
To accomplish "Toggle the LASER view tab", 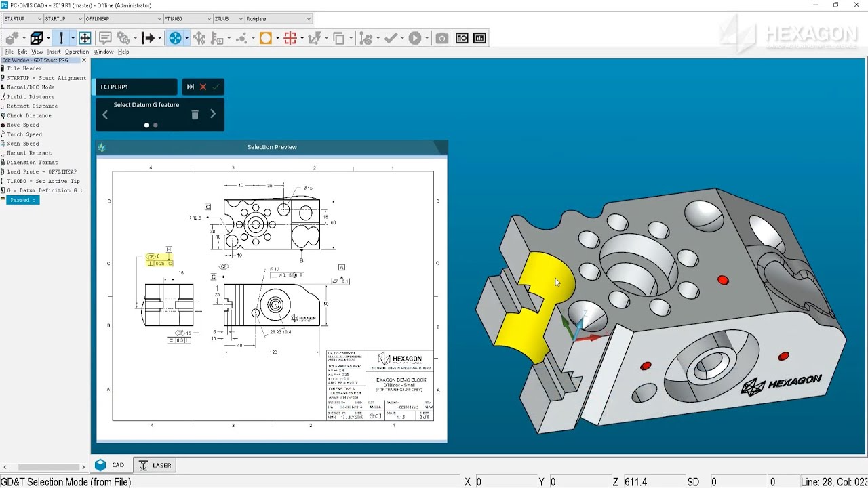I will tap(155, 465).
